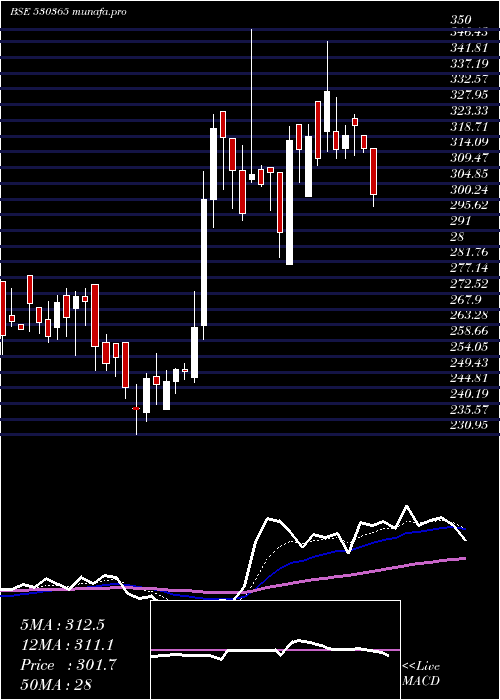This screenshot has width=500, height=700.
Task: Click the 332.57 price axis label
Action: (x=468, y=79)
